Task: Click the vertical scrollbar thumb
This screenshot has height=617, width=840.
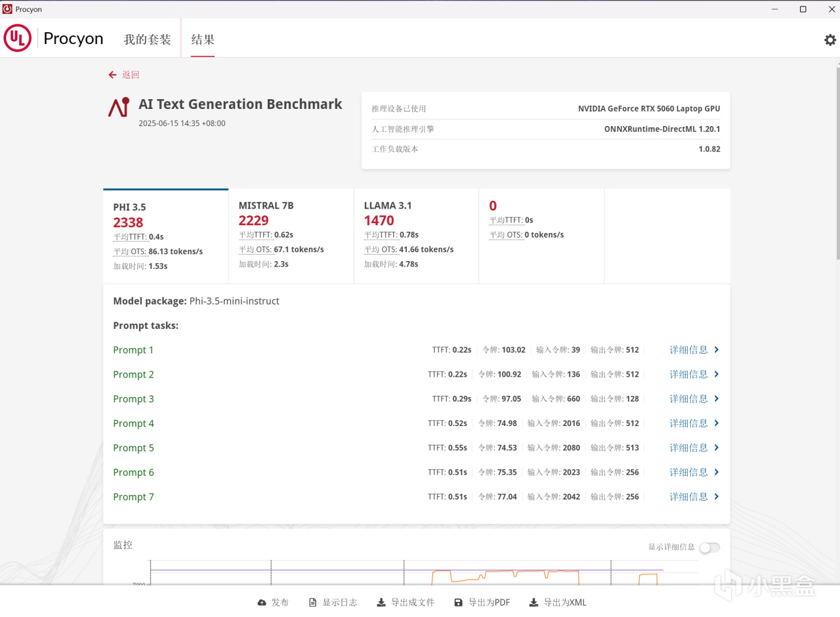Action: point(837,162)
